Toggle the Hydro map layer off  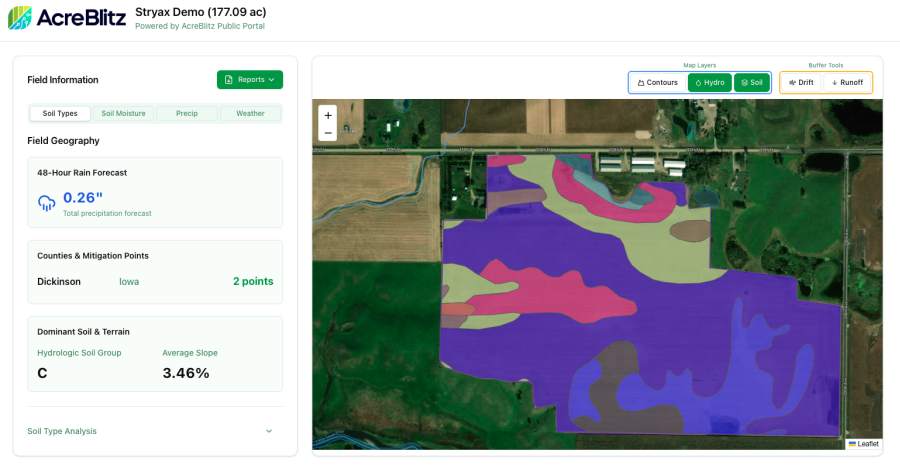[710, 83]
